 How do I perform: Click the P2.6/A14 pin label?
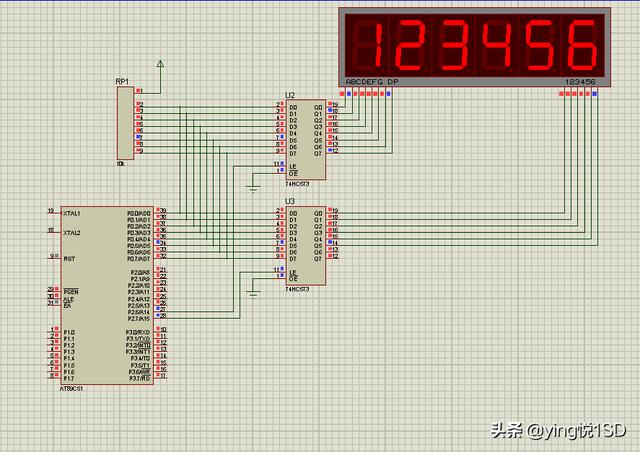[x=139, y=312]
